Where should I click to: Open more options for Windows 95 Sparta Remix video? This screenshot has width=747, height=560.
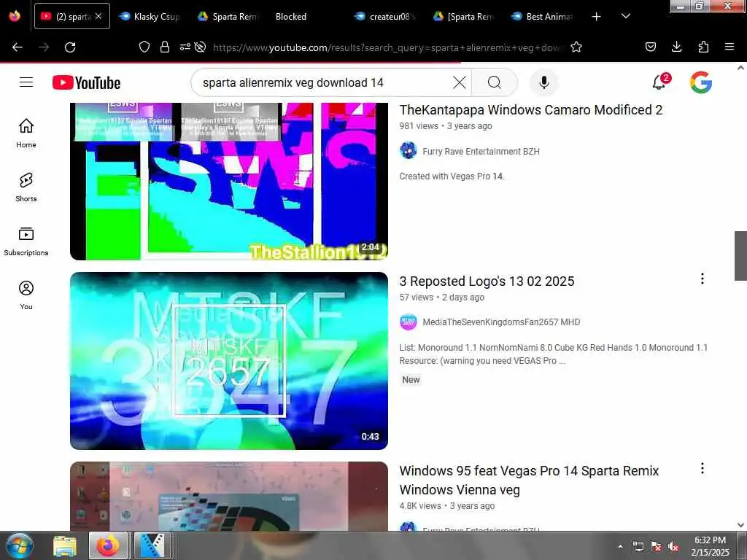coord(703,469)
